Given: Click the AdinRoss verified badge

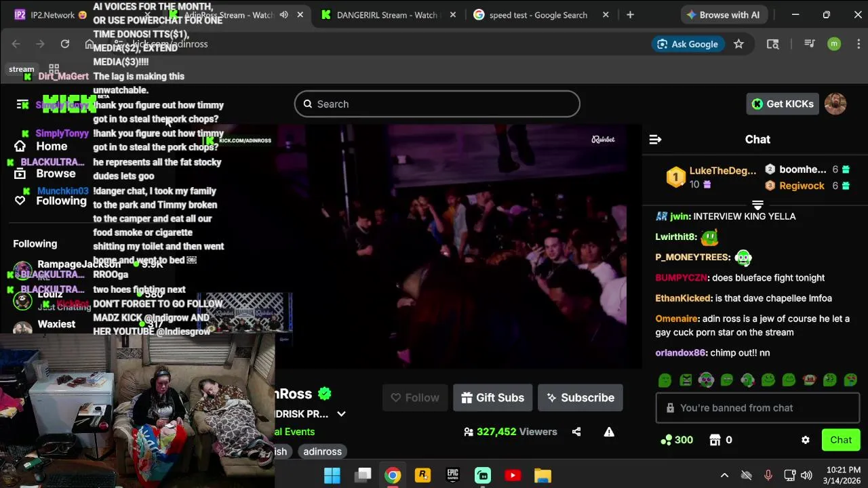Looking at the screenshot, I should click(325, 394).
